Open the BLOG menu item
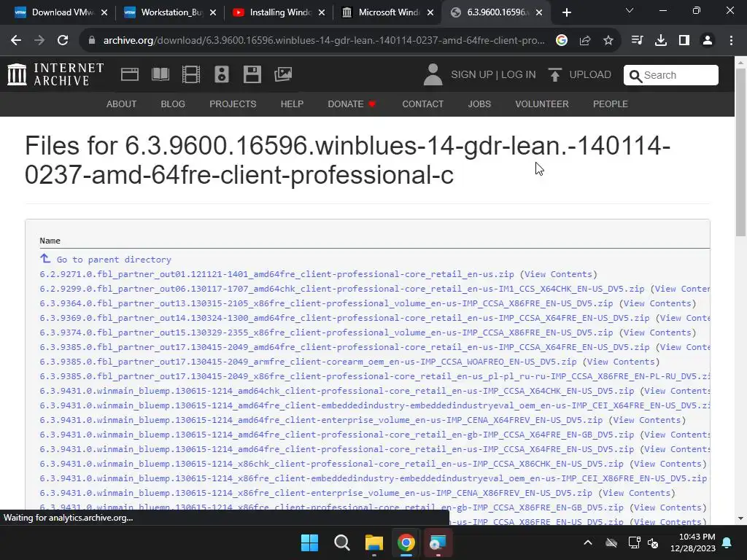 tap(173, 104)
